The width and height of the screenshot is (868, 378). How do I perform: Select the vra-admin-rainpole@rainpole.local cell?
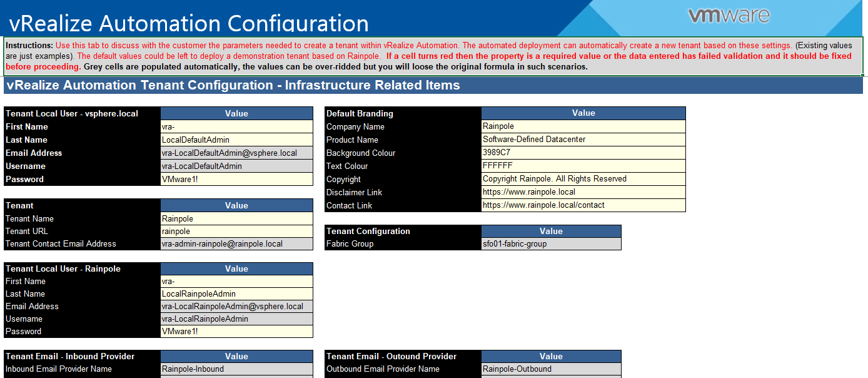tap(236, 244)
